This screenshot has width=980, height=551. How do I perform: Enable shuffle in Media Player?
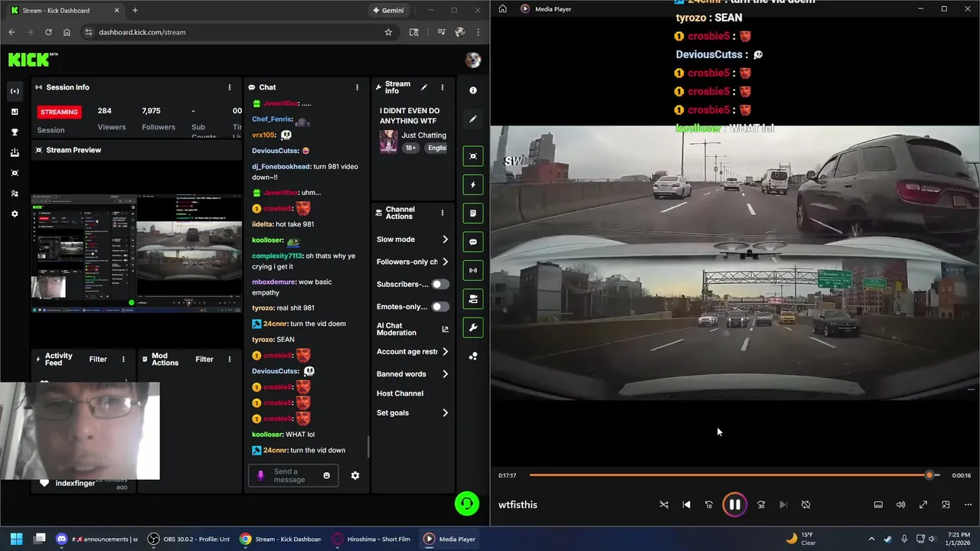click(664, 504)
